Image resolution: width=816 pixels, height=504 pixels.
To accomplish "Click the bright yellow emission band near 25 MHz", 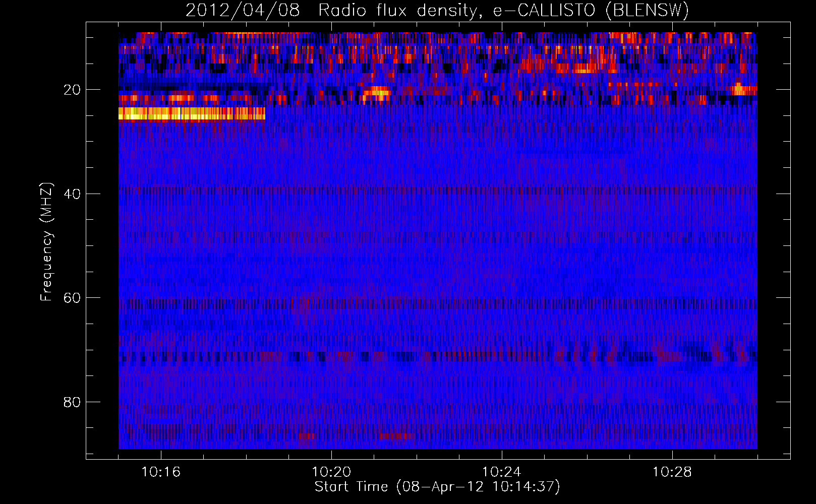I will (x=192, y=114).
